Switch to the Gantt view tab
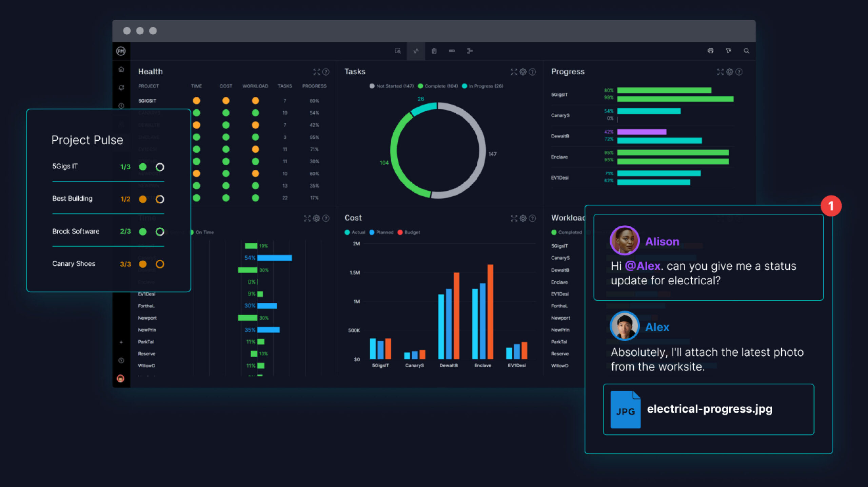 470,51
